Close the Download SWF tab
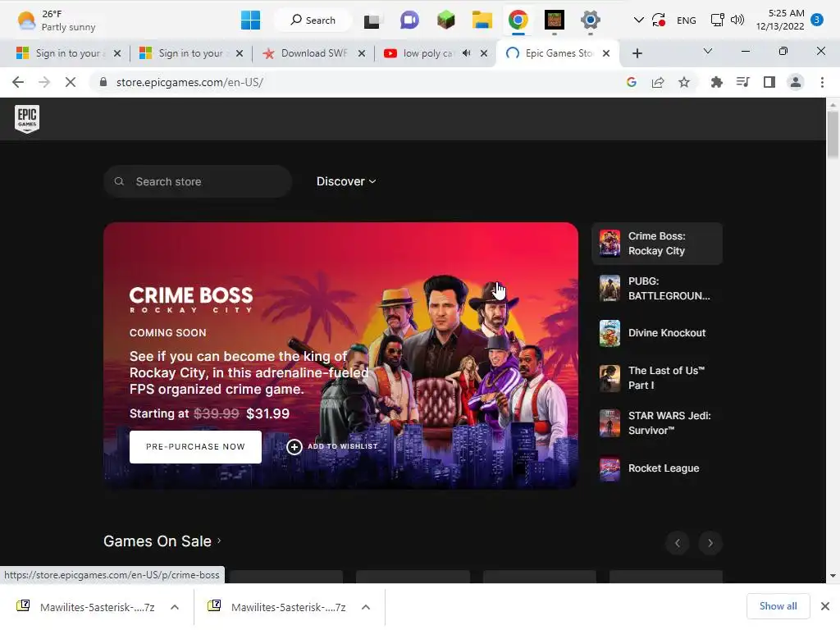Image resolution: width=840 pixels, height=630 pixels. click(x=362, y=53)
